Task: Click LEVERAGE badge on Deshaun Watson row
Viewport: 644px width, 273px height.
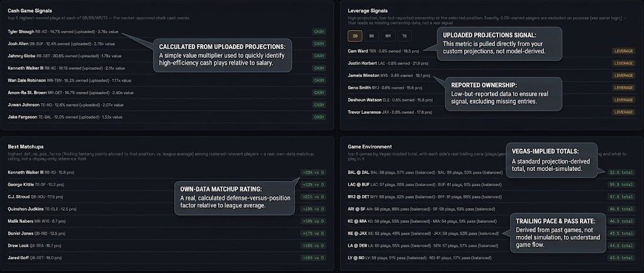Action: click(623, 100)
